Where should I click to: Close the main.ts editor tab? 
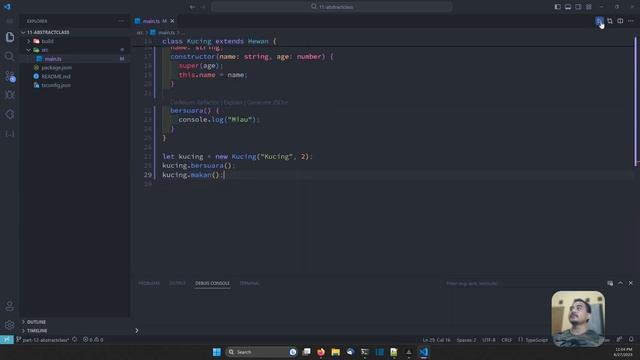point(172,21)
